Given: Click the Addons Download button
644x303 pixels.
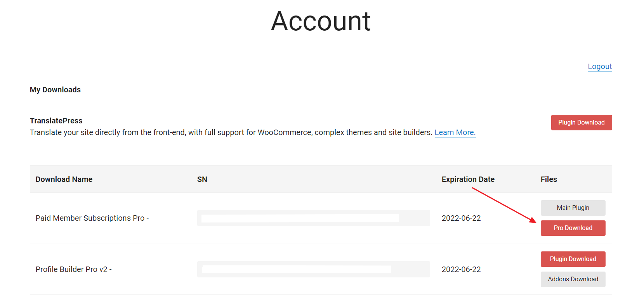Looking at the screenshot, I should click(573, 279).
